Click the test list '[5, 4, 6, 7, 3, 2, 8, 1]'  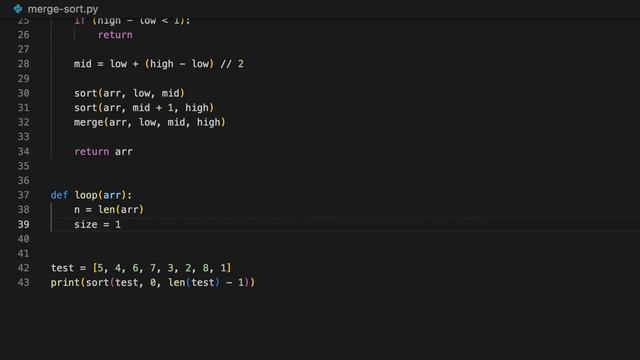click(162, 268)
